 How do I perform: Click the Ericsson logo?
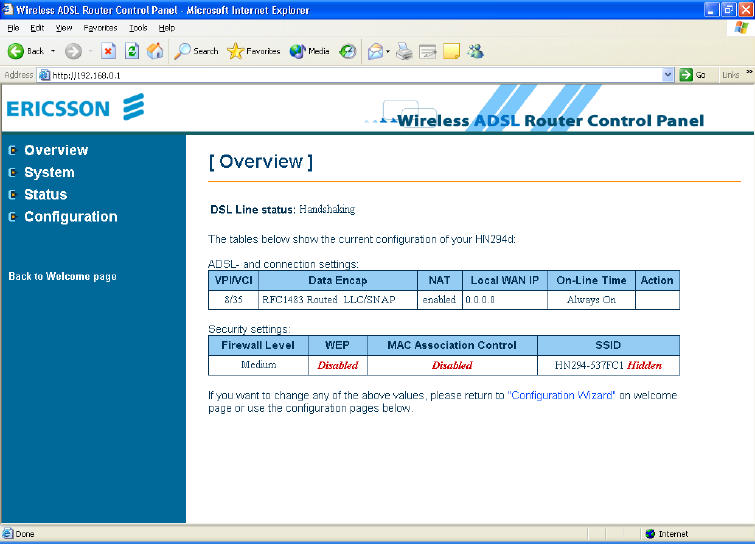[76, 107]
